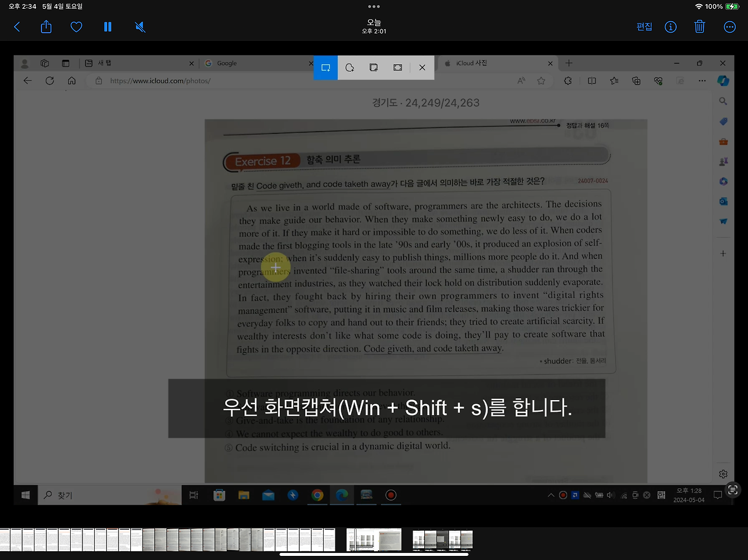Open Edge collections
Screen dimensions: 748x560
click(636, 81)
